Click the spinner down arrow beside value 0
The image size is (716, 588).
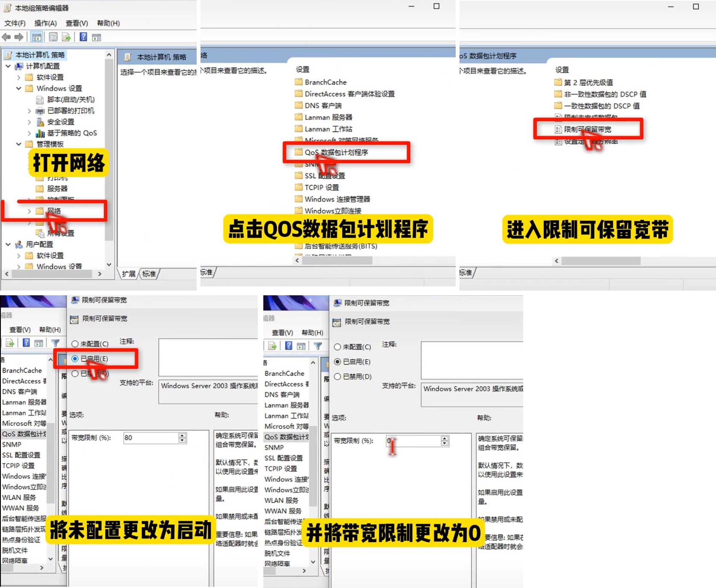[x=445, y=444]
